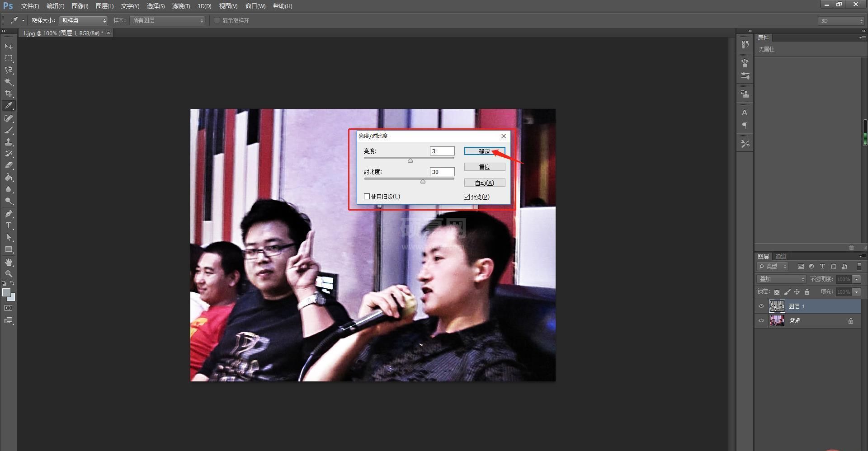Screen dimensions: 868x451
Task: Click the 对比度 value input field
Action: 442,172
